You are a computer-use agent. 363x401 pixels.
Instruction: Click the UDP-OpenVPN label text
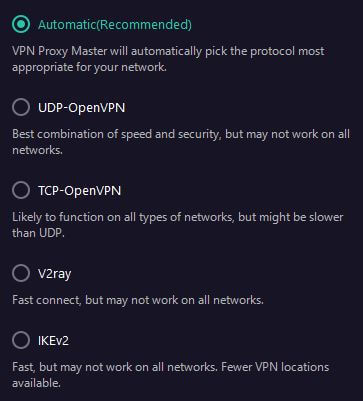coord(82,108)
